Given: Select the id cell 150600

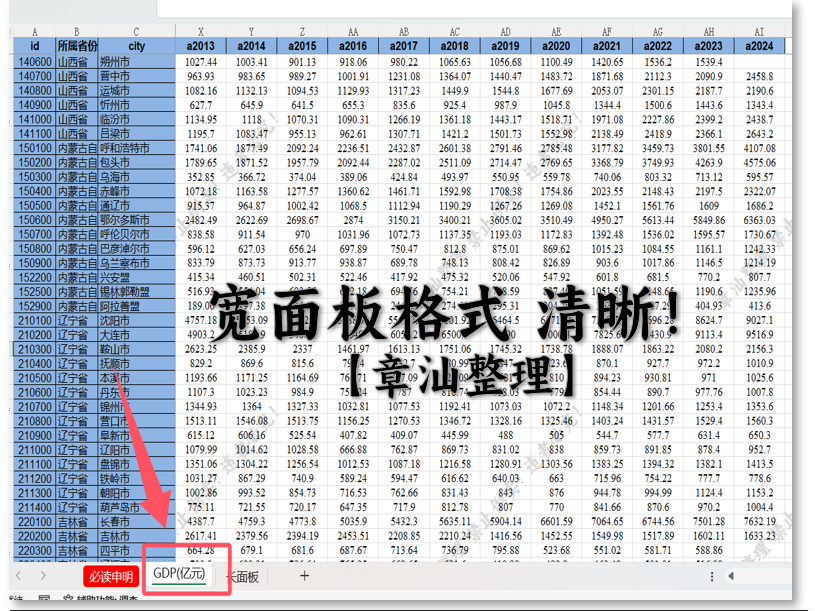Looking at the screenshot, I should coord(35,220).
